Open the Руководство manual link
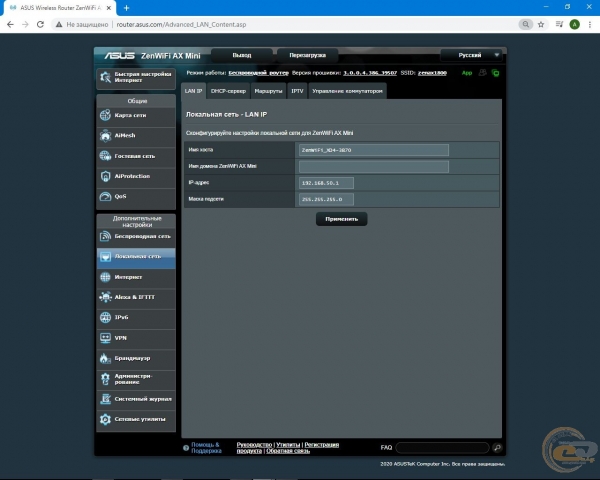Image resolution: width=600 pixels, height=480 pixels. tap(254, 445)
